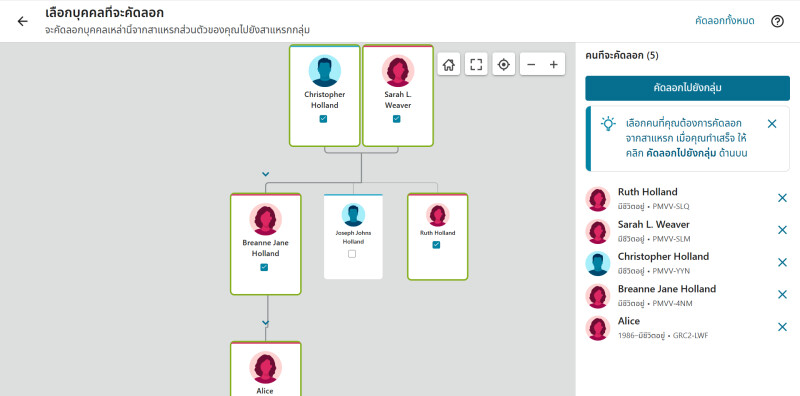The image size is (800, 396).
Task: Remove Alice from the copy list
Action: [782, 327]
